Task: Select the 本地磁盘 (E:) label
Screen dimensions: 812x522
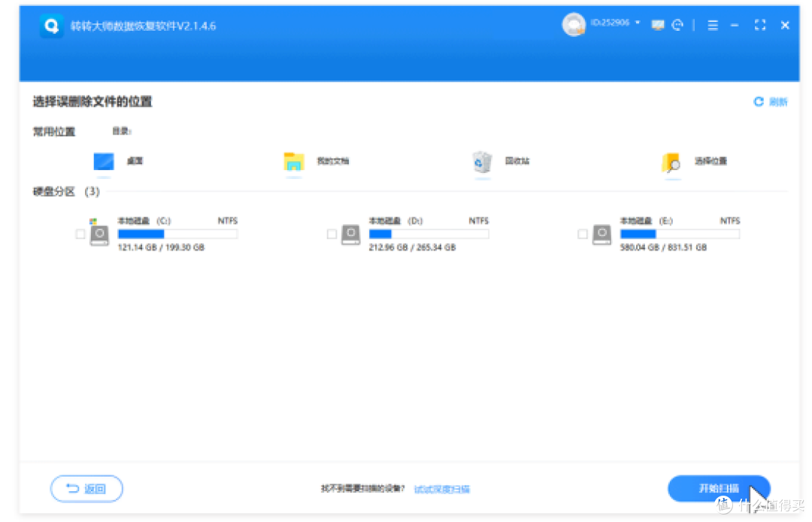Action: coord(647,221)
